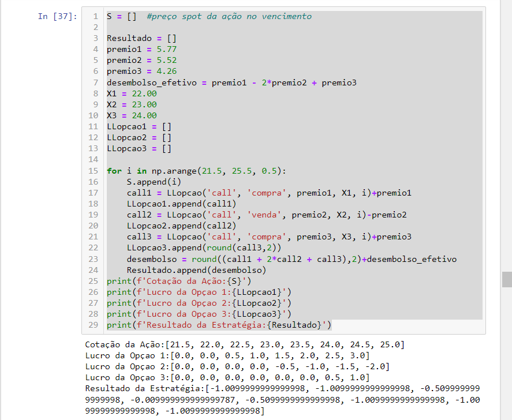Click the X1 value 22.00
512x420 pixels.
[144, 93]
